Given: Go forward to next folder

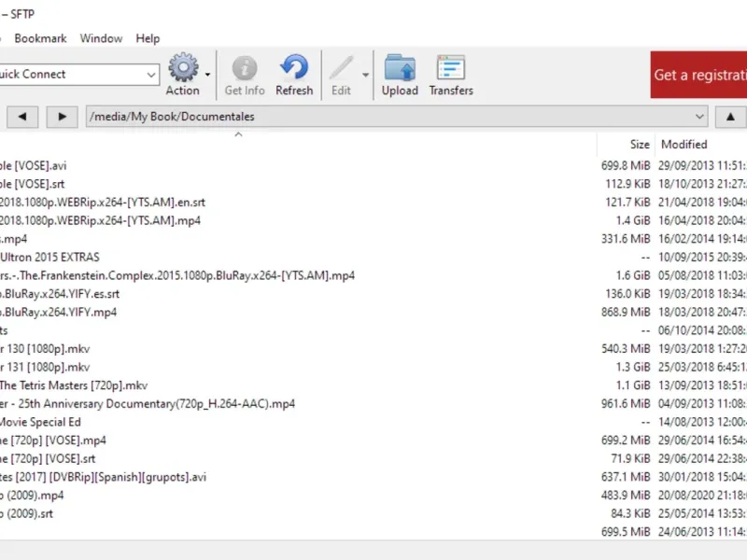Looking at the screenshot, I should coord(62,117).
